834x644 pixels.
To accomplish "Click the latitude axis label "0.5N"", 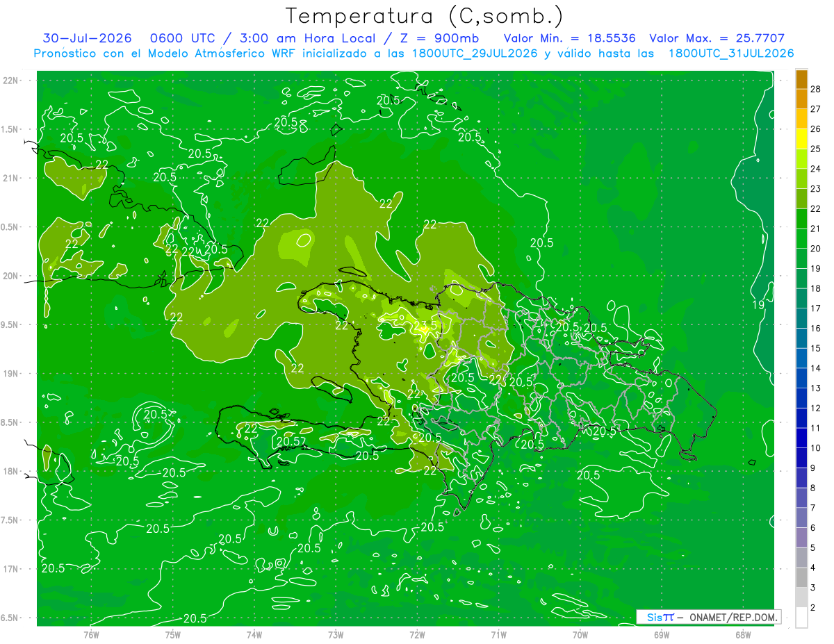I will tap(10, 227).
